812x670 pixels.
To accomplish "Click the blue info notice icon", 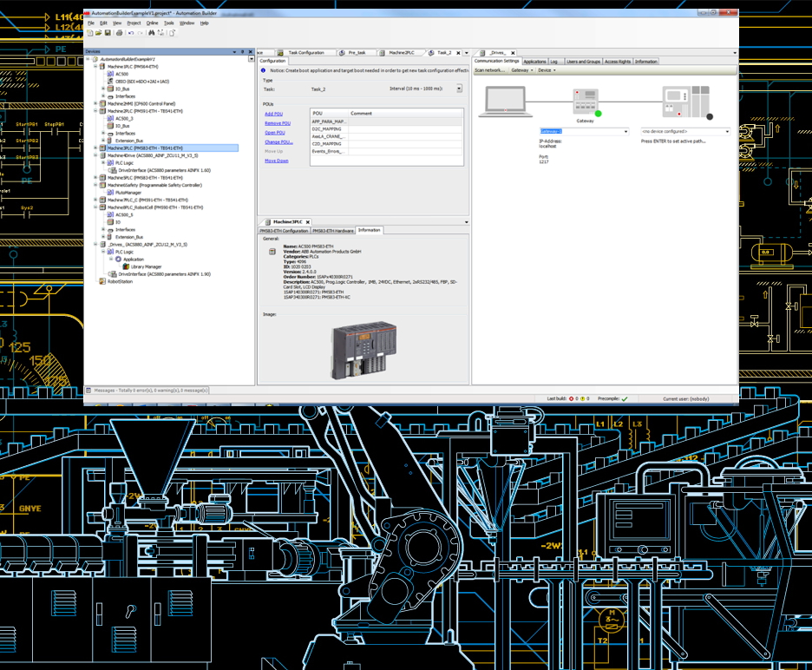I will click(x=263, y=70).
